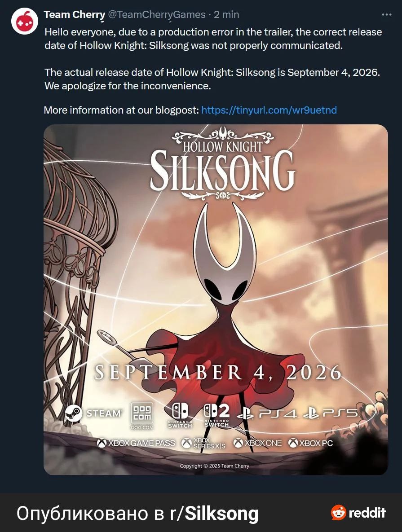This screenshot has width=402, height=532.
Task: Click the PS5 logo
Action: pyautogui.click(x=331, y=413)
